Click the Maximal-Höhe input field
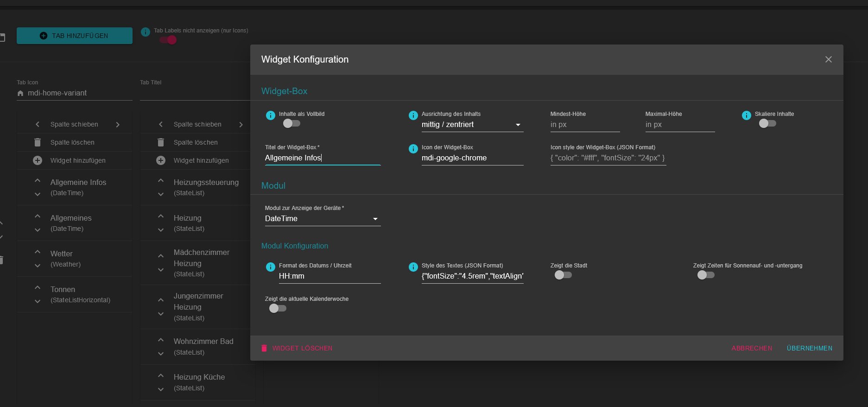Screen dimensions: 868x407 680,125
